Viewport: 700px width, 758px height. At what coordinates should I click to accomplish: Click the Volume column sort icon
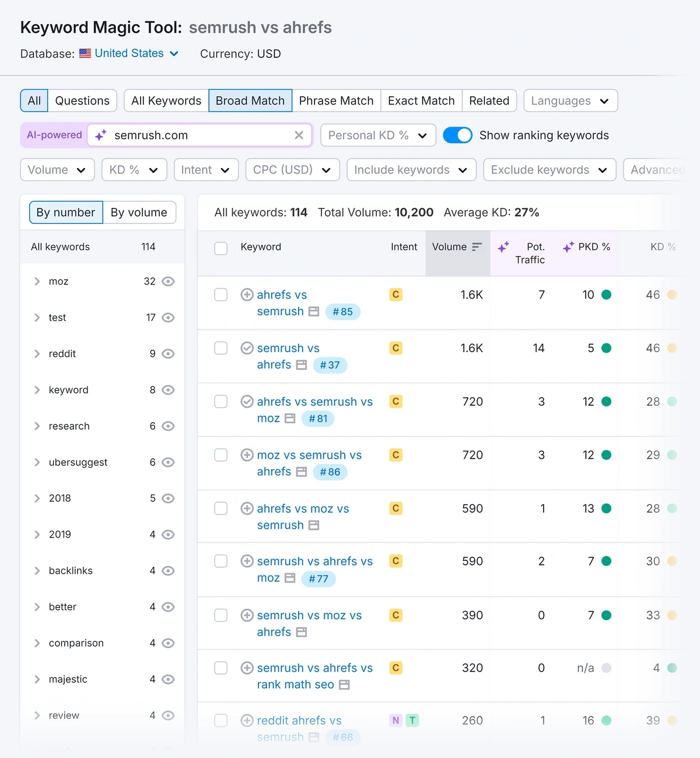tap(477, 247)
